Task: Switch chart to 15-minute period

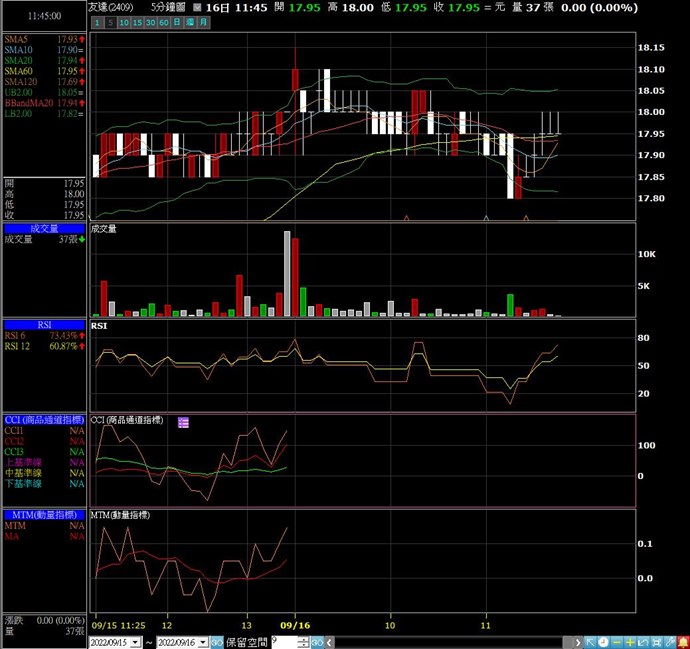Action: coord(137,22)
